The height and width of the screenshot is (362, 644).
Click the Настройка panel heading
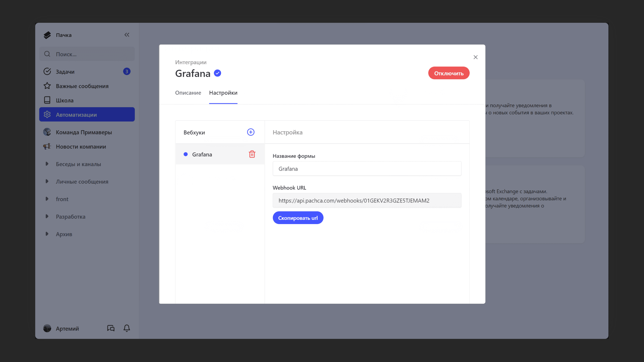click(x=287, y=132)
